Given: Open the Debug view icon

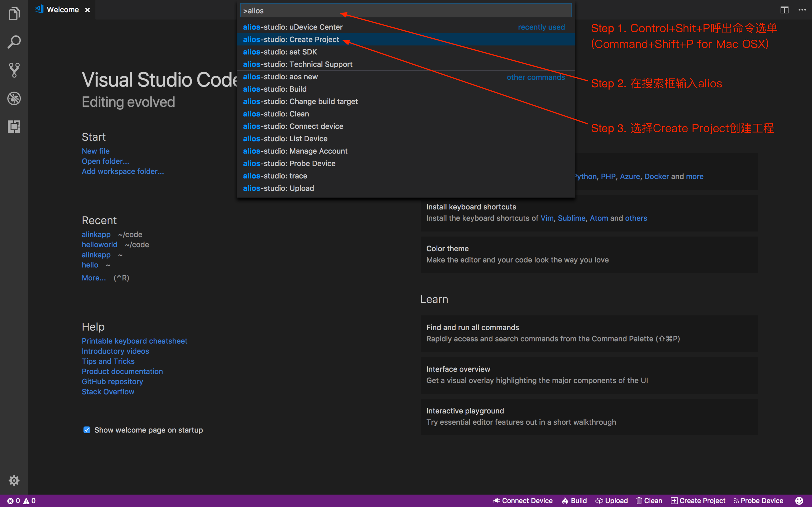Looking at the screenshot, I should (14, 99).
